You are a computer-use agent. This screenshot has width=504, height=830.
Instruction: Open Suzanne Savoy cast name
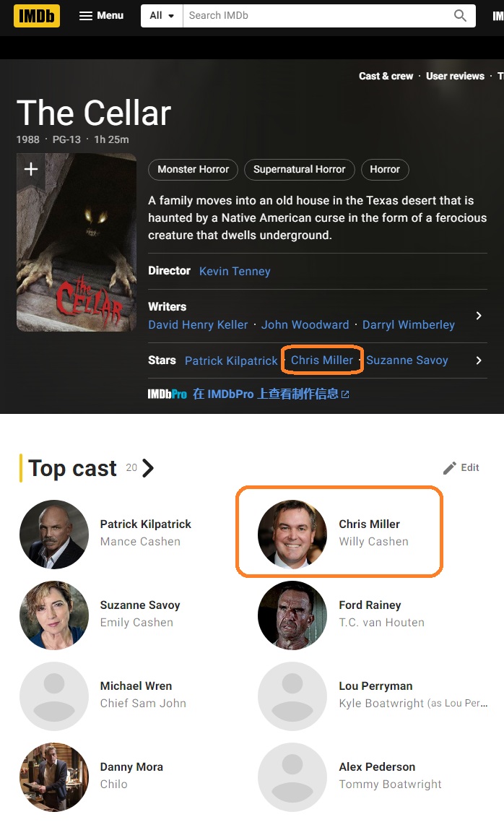pos(140,605)
